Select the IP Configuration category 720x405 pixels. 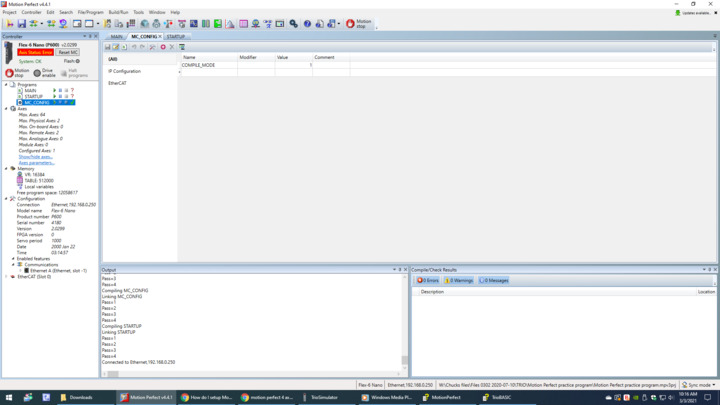coord(124,71)
